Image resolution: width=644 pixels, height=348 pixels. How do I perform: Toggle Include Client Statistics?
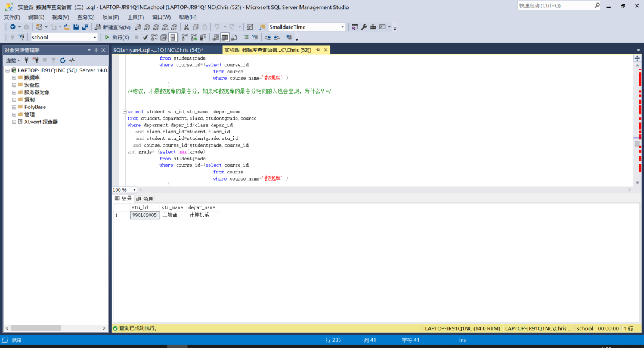[x=203, y=38]
